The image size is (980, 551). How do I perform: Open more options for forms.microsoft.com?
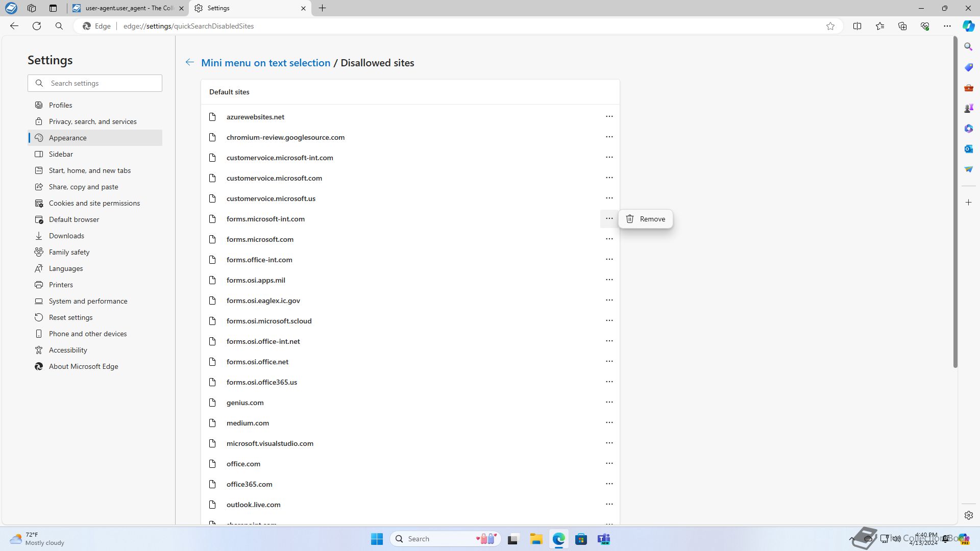tap(609, 239)
